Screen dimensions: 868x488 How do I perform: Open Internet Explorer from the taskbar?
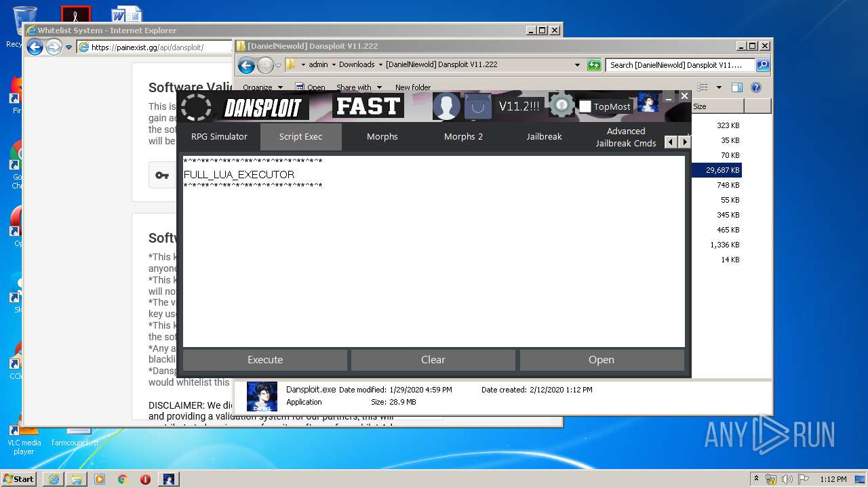click(54, 479)
